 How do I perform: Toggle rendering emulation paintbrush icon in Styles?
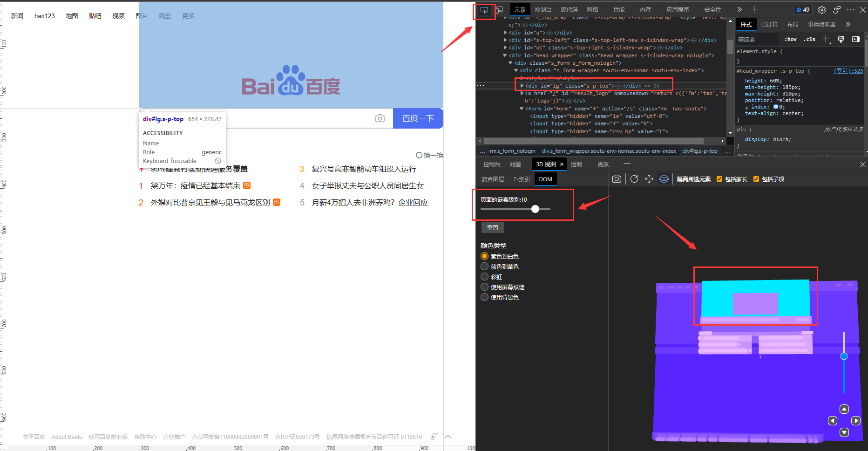[841, 39]
